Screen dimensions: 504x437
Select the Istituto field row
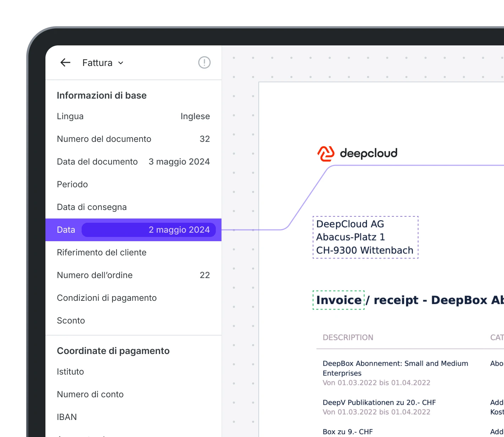click(133, 372)
